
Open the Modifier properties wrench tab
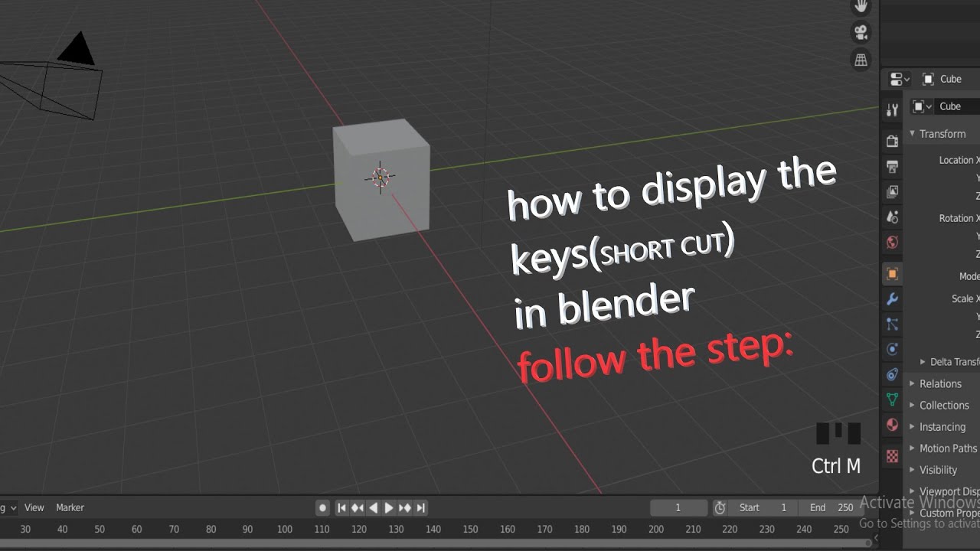click(x=892, y=298)
